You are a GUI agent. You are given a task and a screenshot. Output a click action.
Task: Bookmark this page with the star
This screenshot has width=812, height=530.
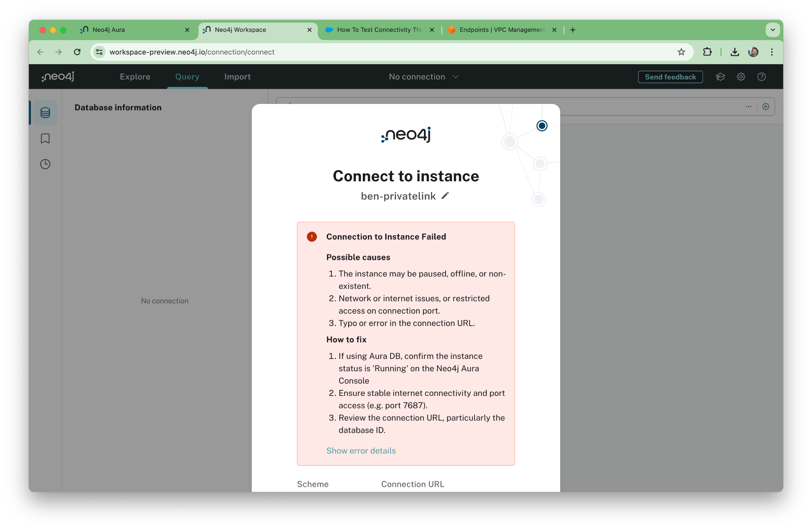(x=681, y=52)
